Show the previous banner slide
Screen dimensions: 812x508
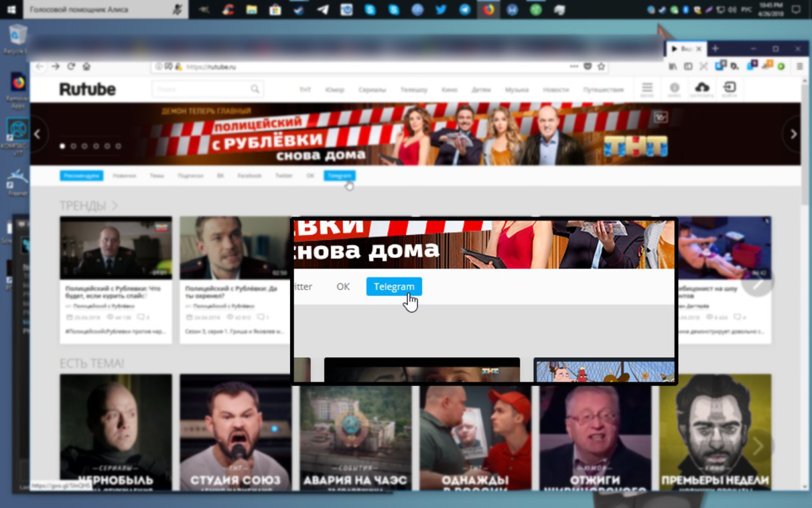(x=37, y=134)
